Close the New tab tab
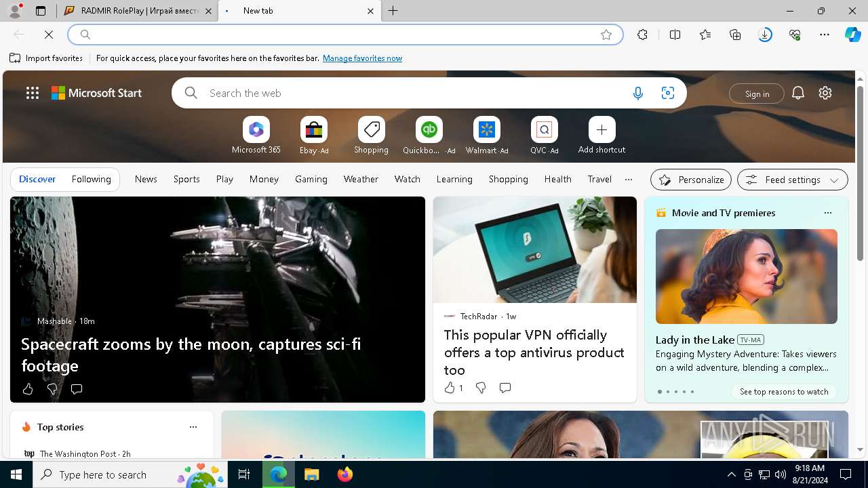Viewport: 868px width, 488px height. tap(370, 11)
